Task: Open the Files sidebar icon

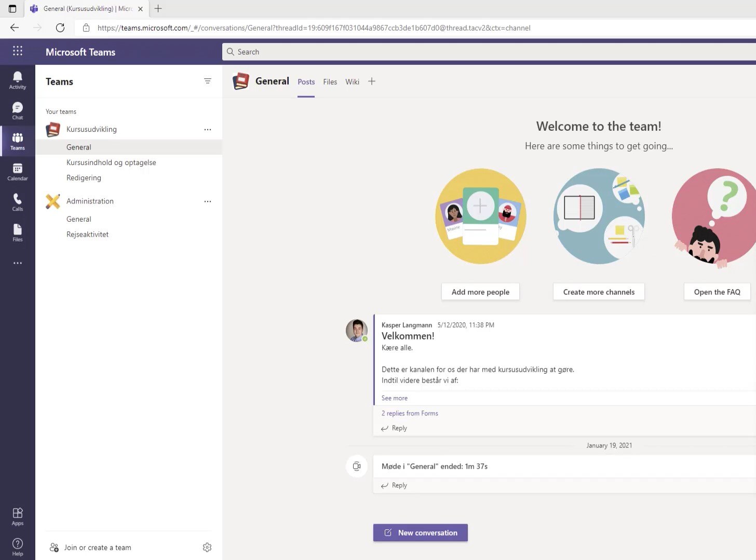Action: point(18,233)
